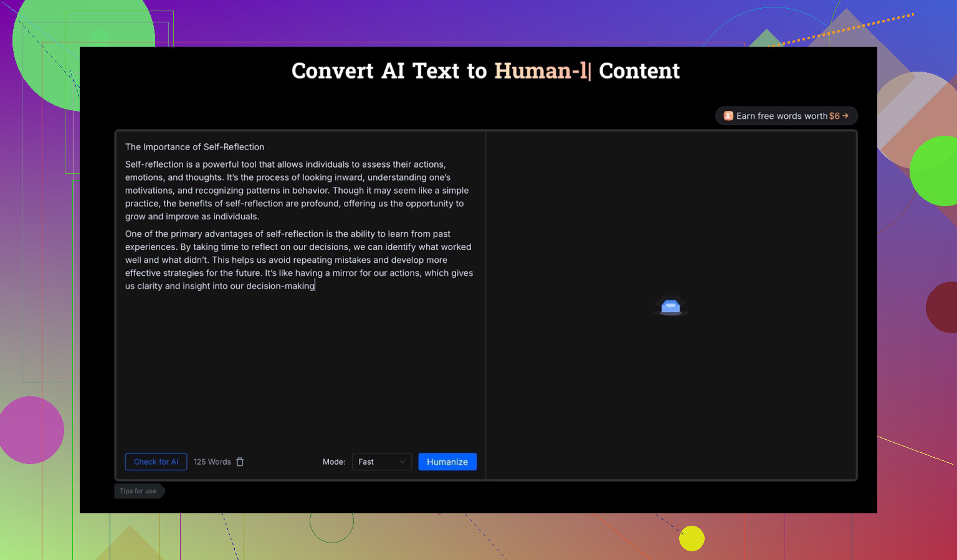Click 'The Importance of Self-Reflection' heading line
Viewport: 957px width, 560px height.
click(194, 147)
